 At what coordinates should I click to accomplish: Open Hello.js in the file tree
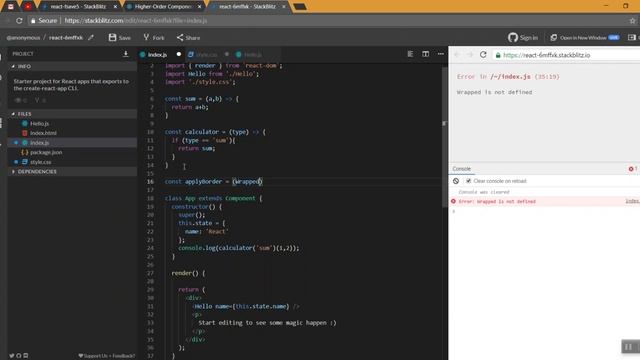(39, 123)
